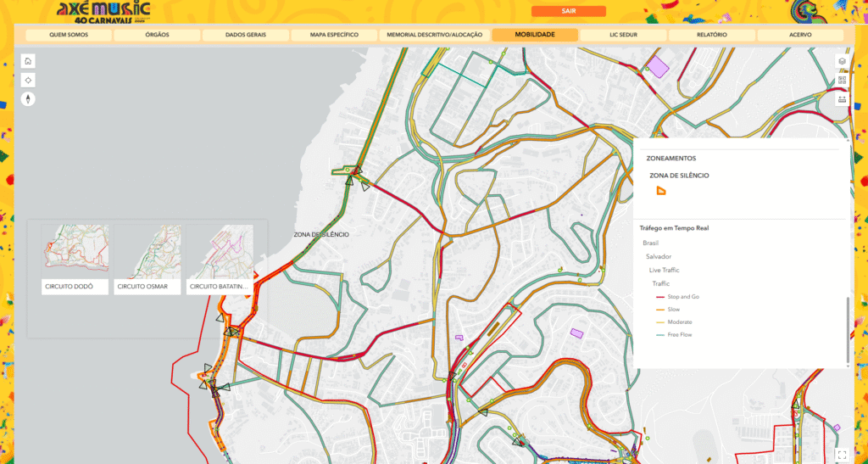The height and width of the screenshot is (464, 868).
Task: Click the Live Traffic legend entry
Action: click(664, 270)
